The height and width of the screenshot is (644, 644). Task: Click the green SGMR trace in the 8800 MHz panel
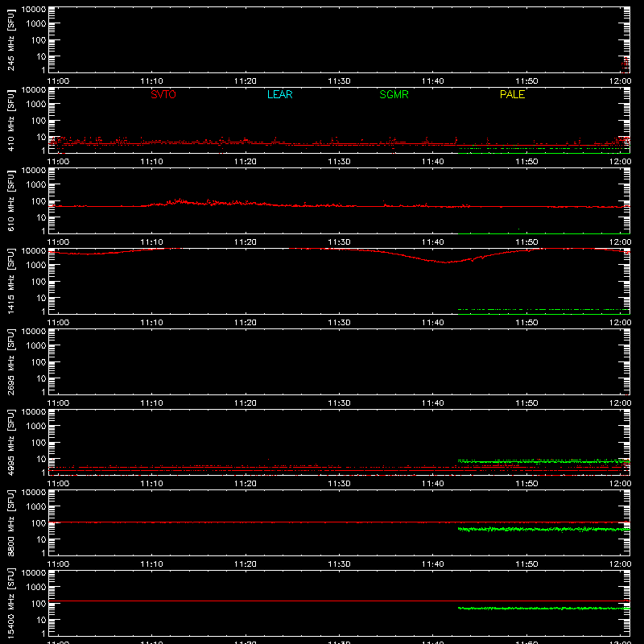pyautogui.click(x=544, y=530)
